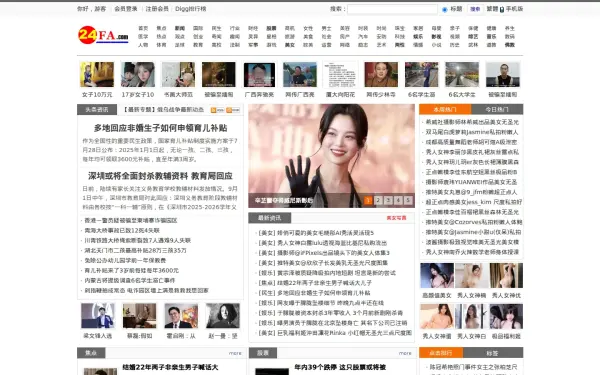The width and height of the screenshot is (600, 375).
Task: Open headline 多地回应非婚生子如何申领育儿补贴
Action: coord(161,128)
